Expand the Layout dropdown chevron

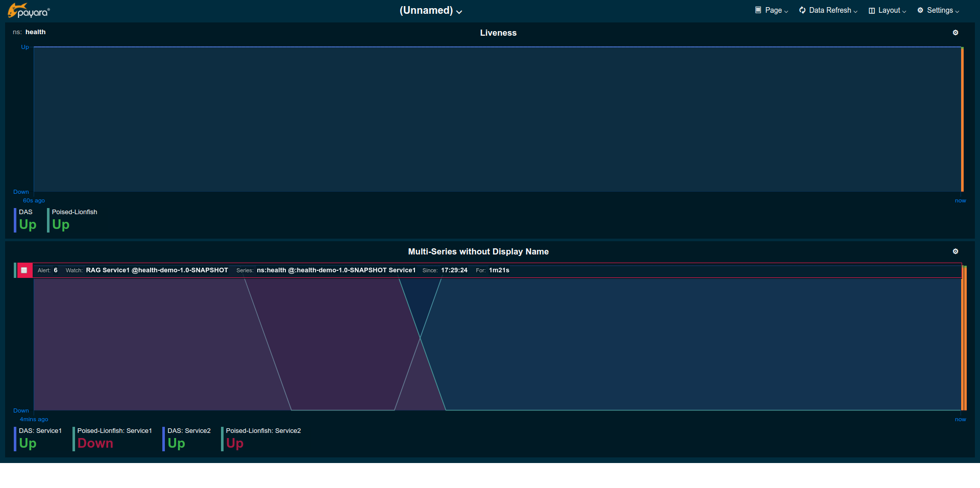904,11
